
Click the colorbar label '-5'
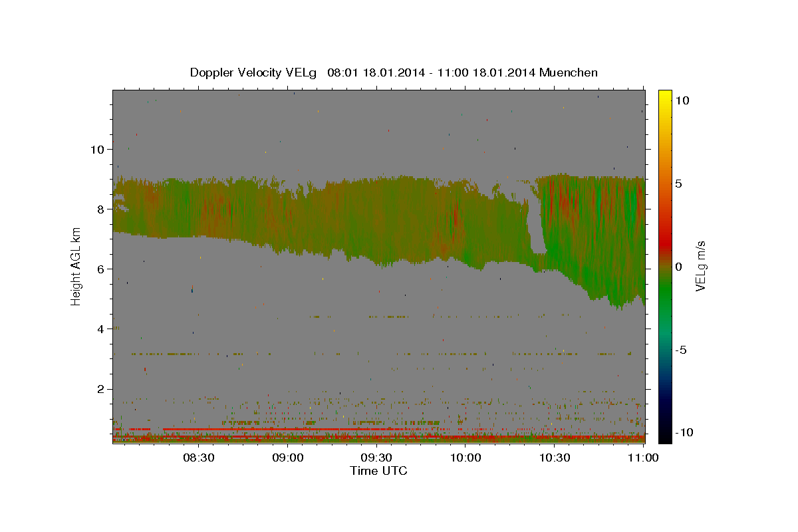tap(681, 350)
